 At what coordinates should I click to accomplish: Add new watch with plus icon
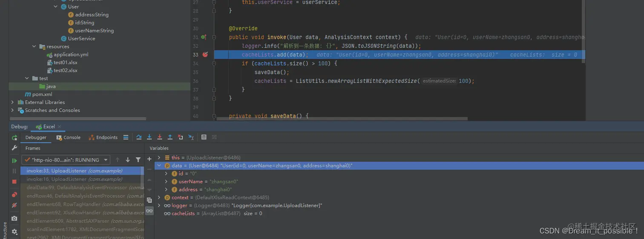click(149, 159)
